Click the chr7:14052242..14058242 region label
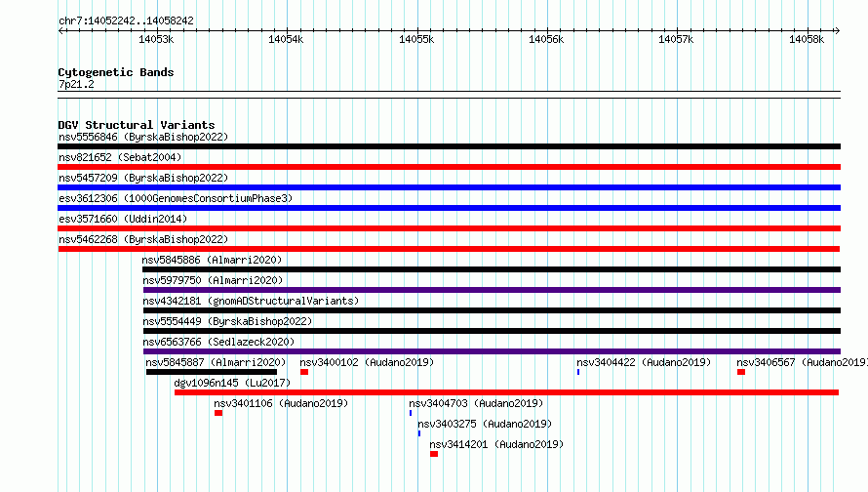 tap(126, 20)
